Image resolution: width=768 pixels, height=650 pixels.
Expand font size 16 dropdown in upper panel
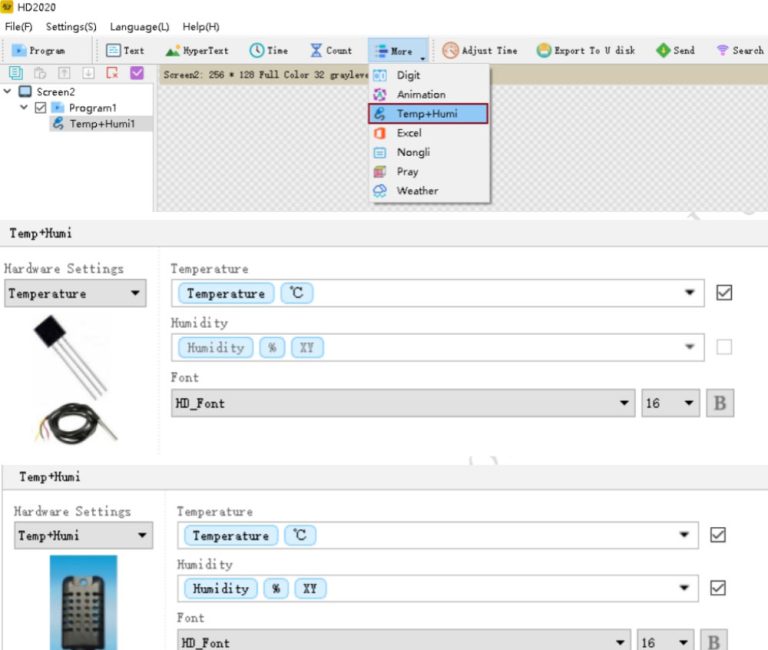pyautogui.click(x=688, y=404)
